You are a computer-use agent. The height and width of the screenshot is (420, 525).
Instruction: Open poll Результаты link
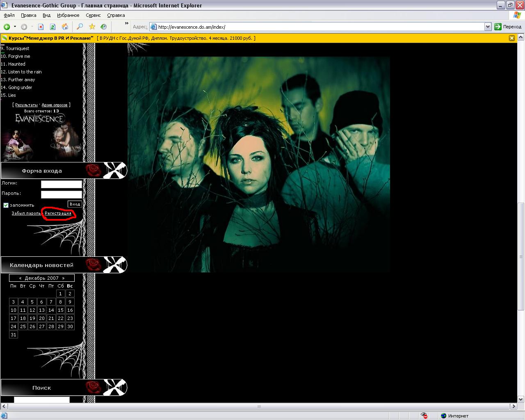(26, 105)
